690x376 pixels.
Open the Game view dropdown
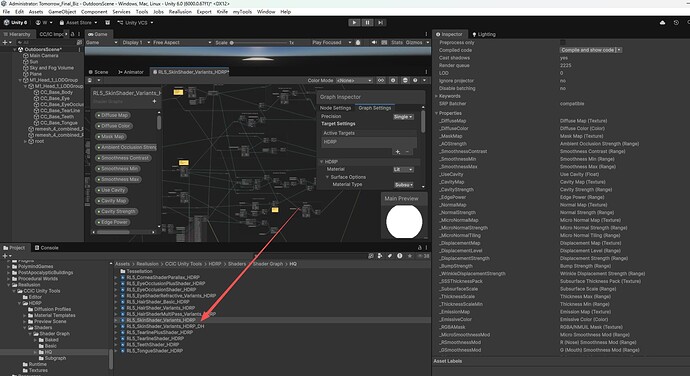[102, 42]
